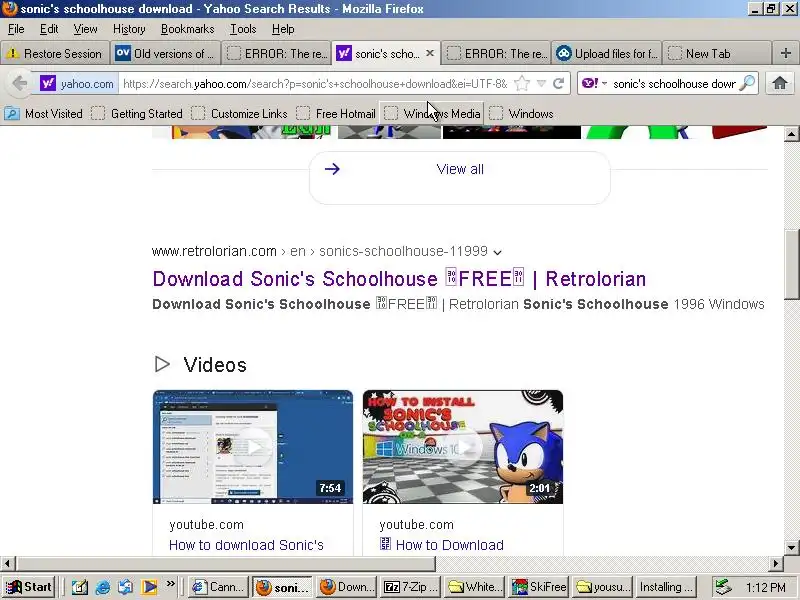Open Download Sonic's Schoolhouse Retrolorian result
The width and height of the screenshot is (800, 600).
(x=399, y=279)
